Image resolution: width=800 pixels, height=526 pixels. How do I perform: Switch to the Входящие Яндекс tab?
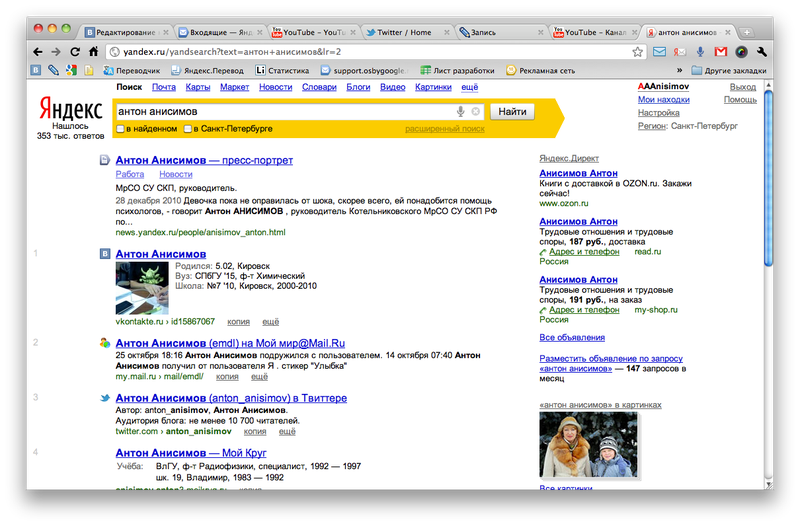click(x=220, y=32)
